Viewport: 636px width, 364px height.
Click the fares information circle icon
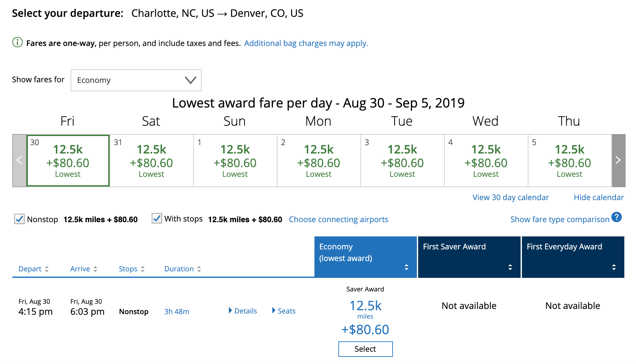click(17, 42)
